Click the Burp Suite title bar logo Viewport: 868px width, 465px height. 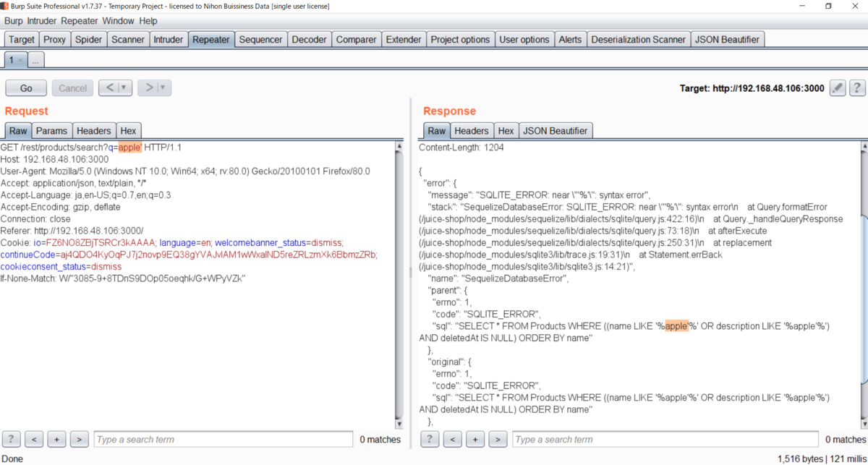(5, 6)
